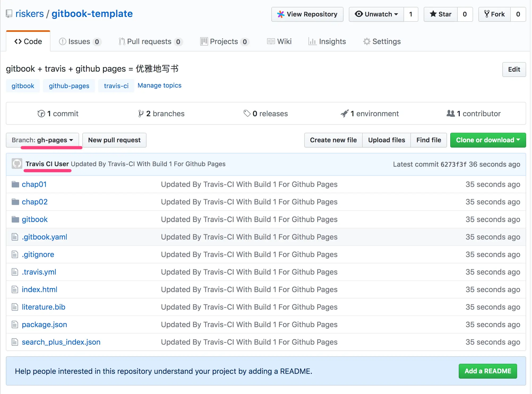Open the Manage topics link
Viewport: 532px width, 394px height.
coord(159,85)
